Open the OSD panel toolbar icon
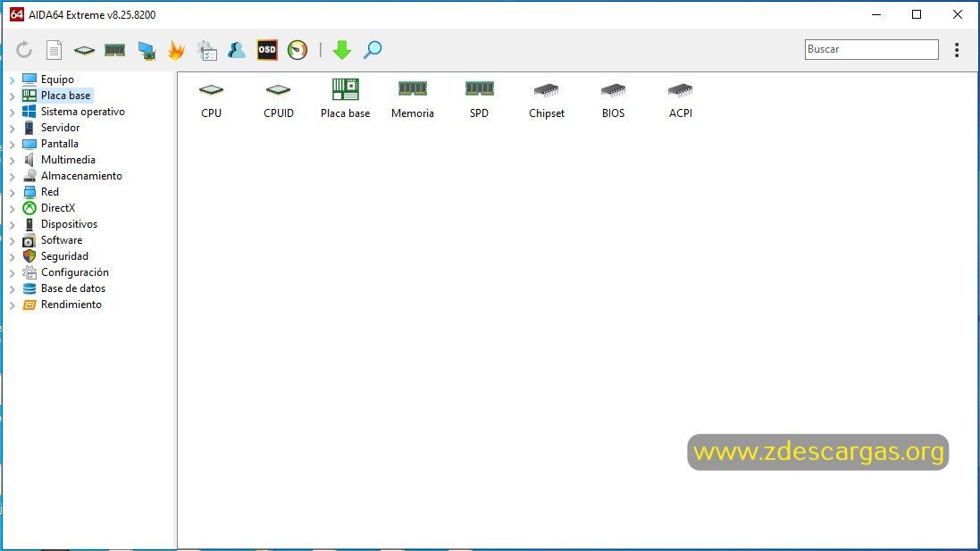Image resolution: width=980 pixels, height=551 pixels. point(267,50)
